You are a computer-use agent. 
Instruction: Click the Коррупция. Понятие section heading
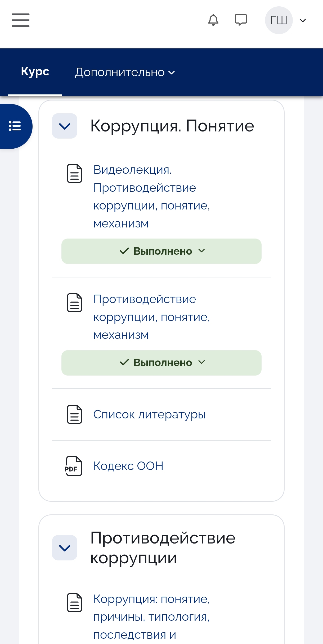172,126
